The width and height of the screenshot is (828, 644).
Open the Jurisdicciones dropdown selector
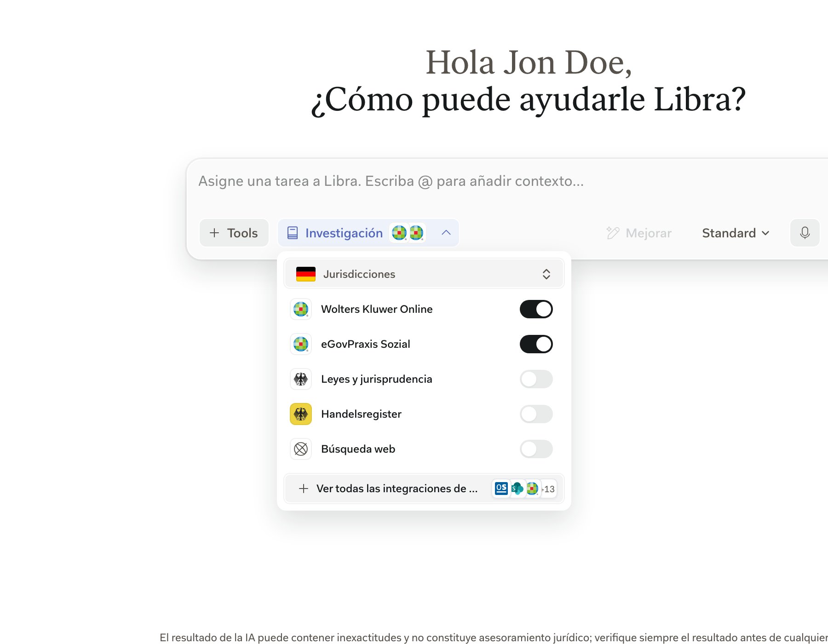[424, 274]
